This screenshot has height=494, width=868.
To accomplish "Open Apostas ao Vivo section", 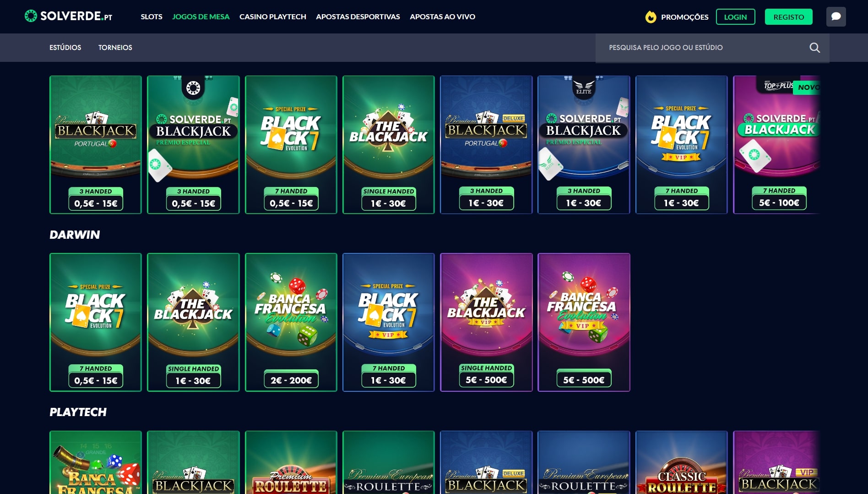I will pos(442,16).
